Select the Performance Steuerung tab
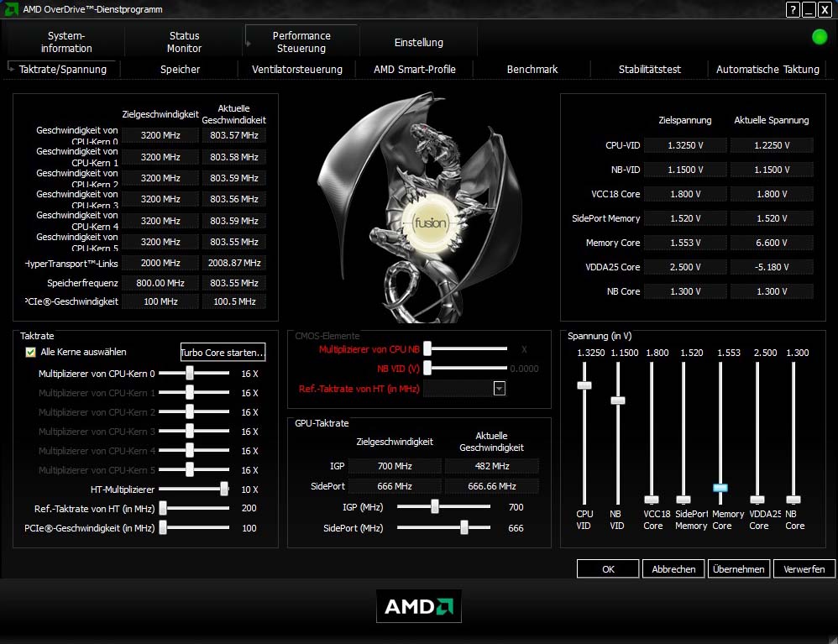 (301, 42)
